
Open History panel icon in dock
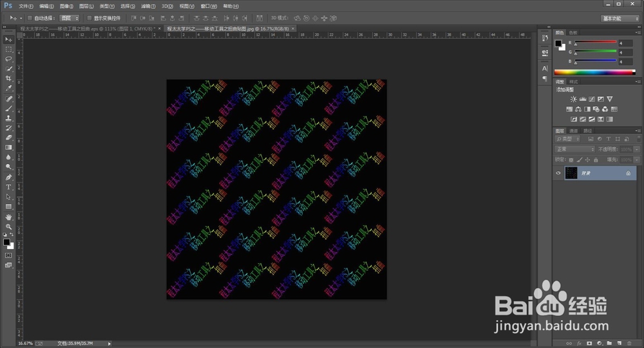pos(545,38)
